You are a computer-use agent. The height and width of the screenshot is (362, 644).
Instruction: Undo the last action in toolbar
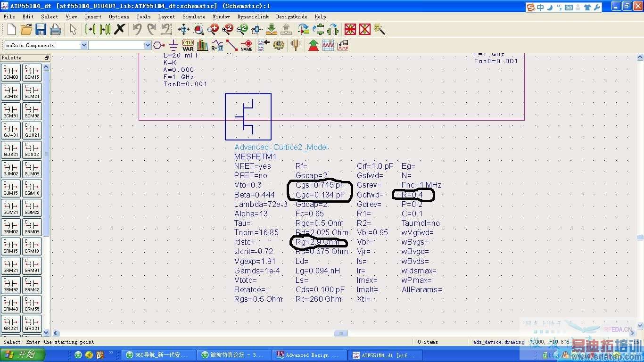click(137, 29)
